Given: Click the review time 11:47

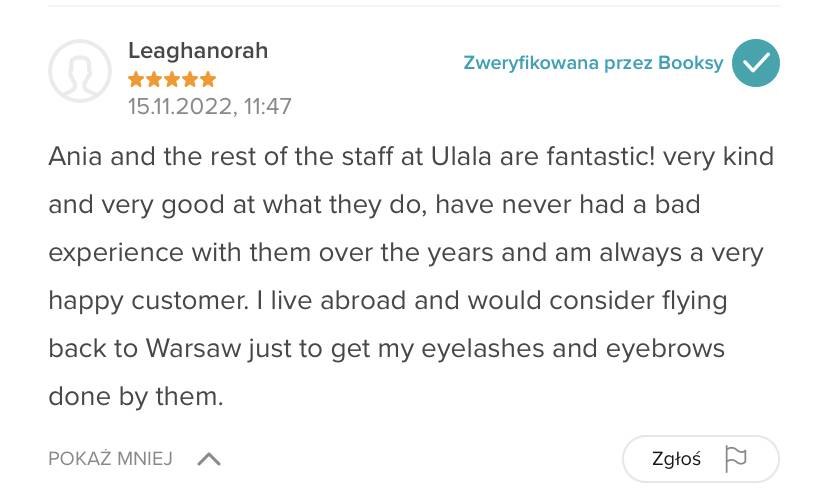Looking at the screenshot, I should pos(267,107).
